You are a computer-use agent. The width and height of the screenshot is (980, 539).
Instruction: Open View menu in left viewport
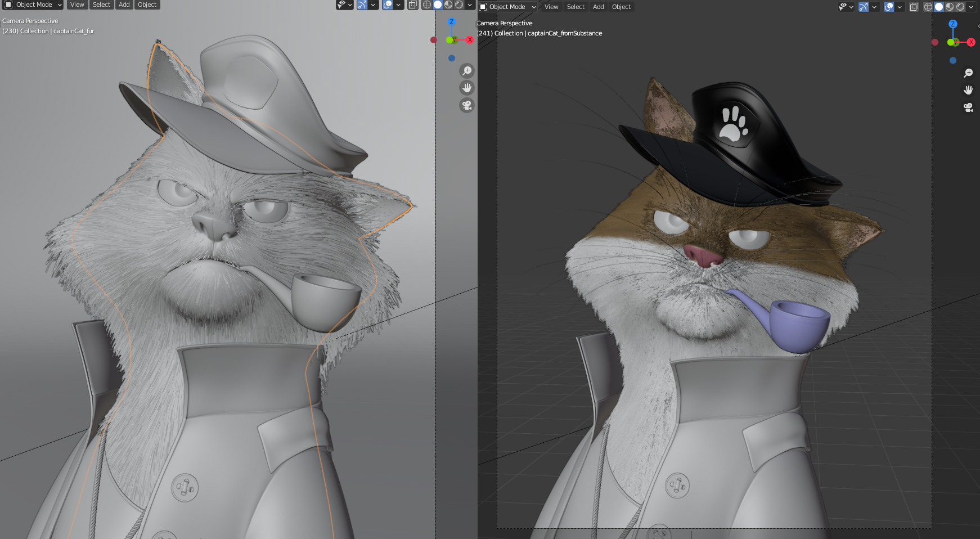(x=77, y=5)
